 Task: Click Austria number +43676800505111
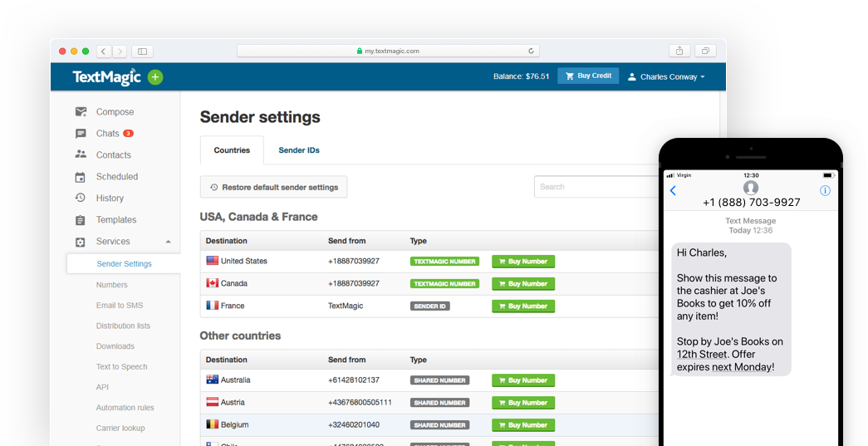pos(360,402)
